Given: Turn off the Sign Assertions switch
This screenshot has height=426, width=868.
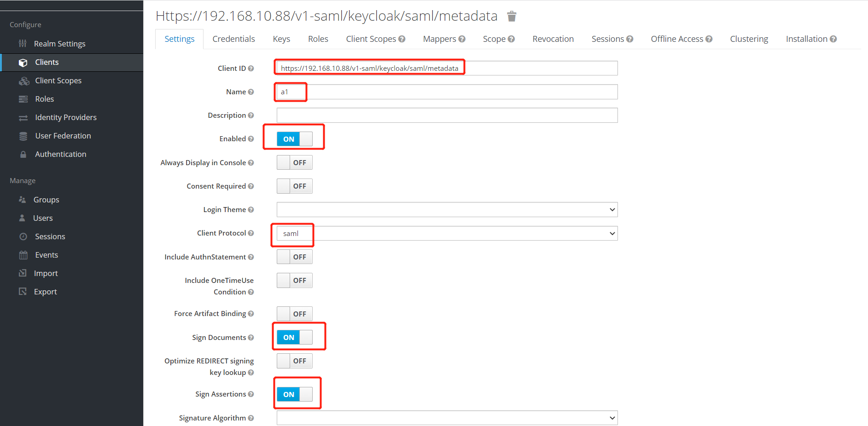Looking at the screenshot, I should pyautogui.click(x=295, y=395).
